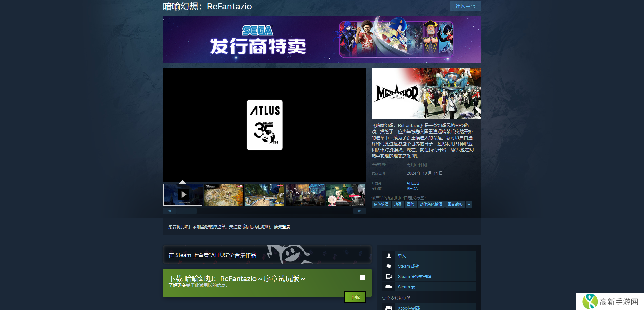This screenshot has height=310, width=644.
Task: Open the ATLUS developer link
Action: [413, 183]
